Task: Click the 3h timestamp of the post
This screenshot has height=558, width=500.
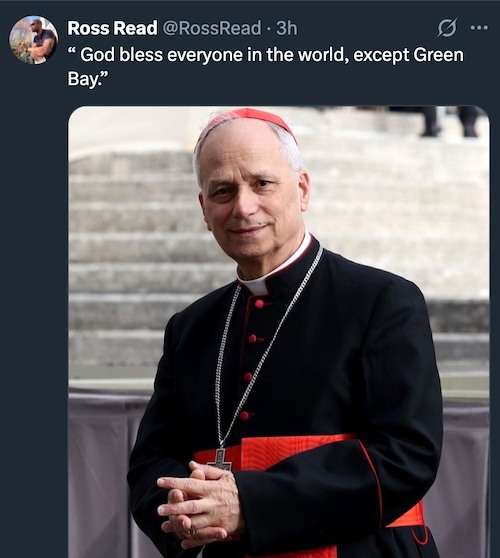Action: coord(286,28)
